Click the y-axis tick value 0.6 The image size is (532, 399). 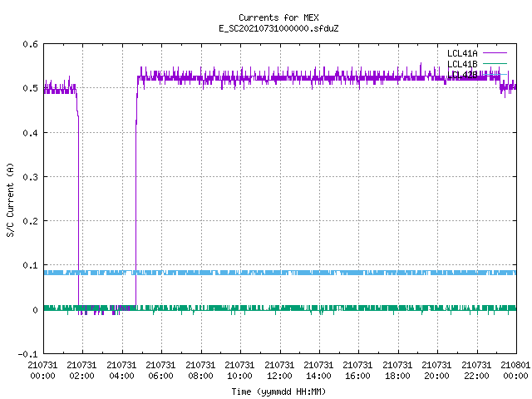coord(30,44)
